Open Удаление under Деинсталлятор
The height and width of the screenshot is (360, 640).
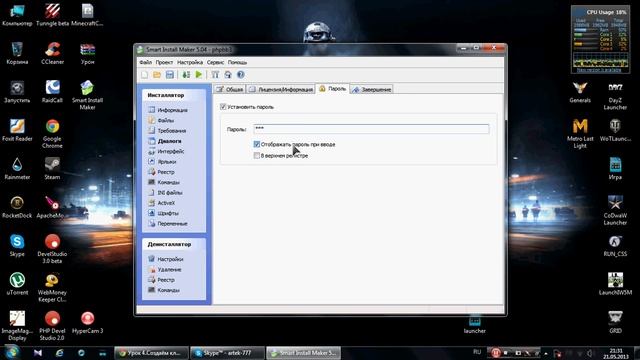tap(164, 269)
